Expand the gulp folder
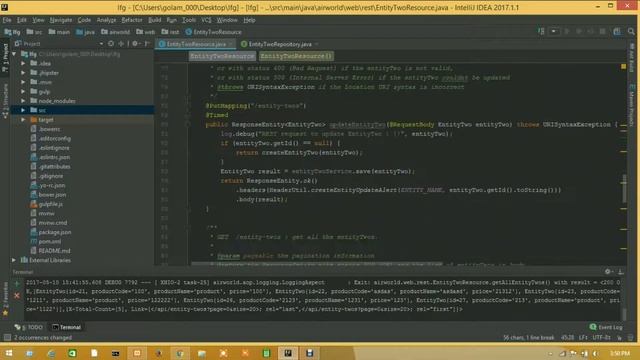Viewport: 640px width, 360px height. pos(23,91)
